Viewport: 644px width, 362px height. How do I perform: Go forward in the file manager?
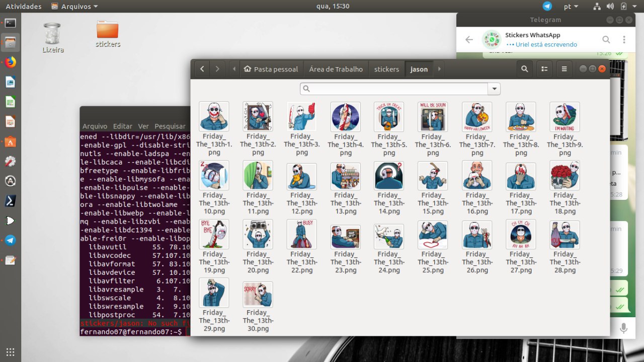click(x=217, y=69)
